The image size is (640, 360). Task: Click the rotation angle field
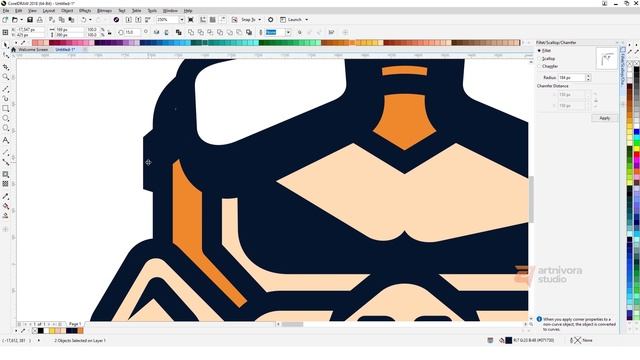pos(133,32)
